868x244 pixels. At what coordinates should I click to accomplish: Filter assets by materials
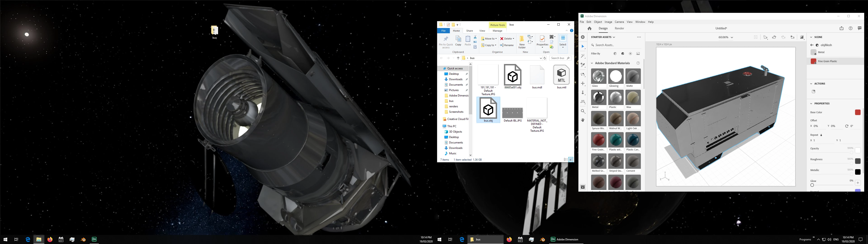point(623,54)
